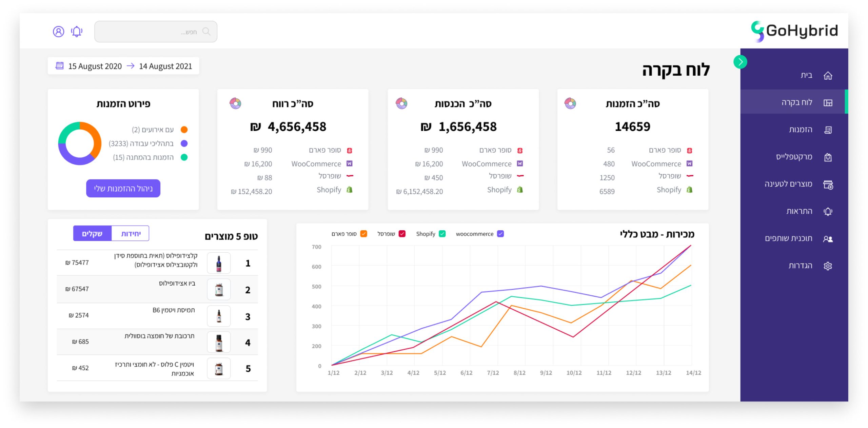868x428 pixels.
Task: Click total orders value 14659
Action: tap(632, 127)
